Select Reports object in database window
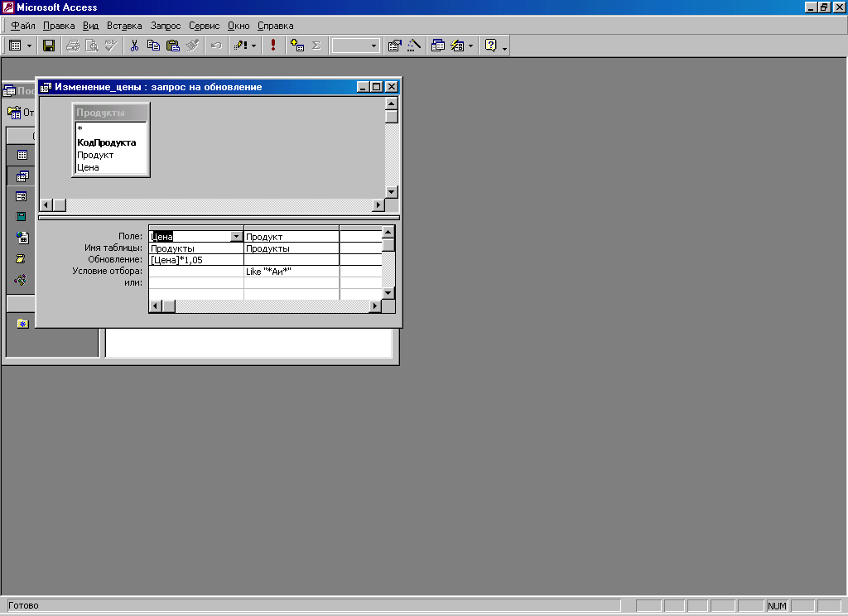The width and height of the screenshot is (848, 616). [x=22, y=217]
